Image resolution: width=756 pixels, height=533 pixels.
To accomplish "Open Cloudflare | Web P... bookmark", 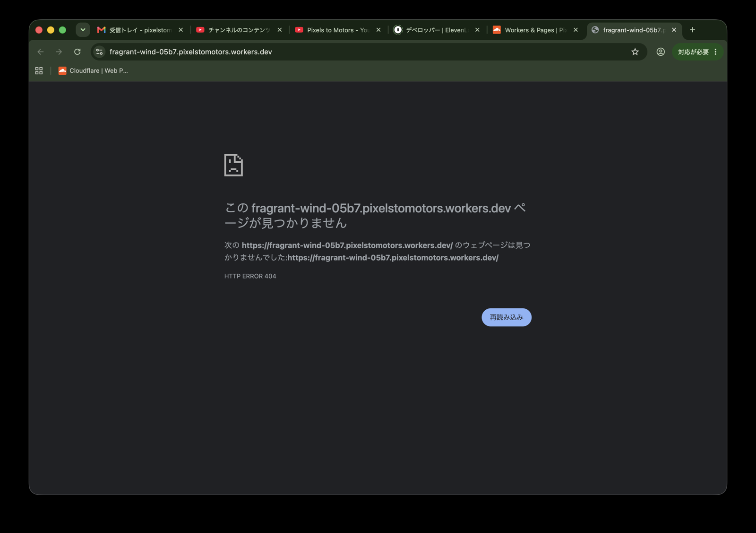I will tap(93, 70).
